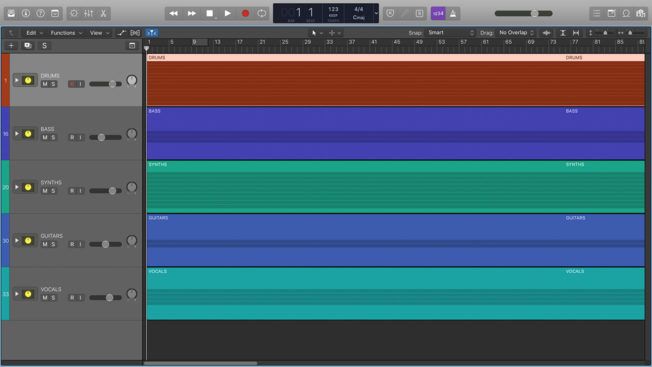Click the Global Tracks button in track header
The width and height of the screenshot is (652, 367).
(132, 46)
